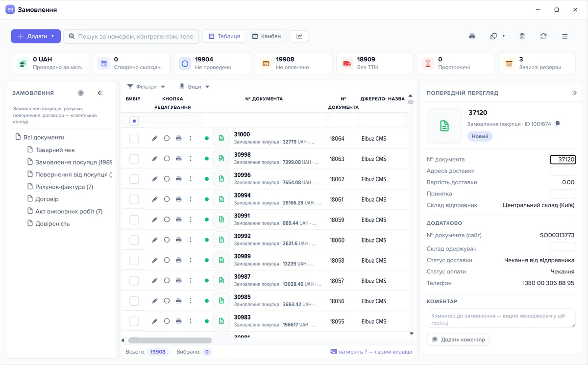Click the table's vertical scrollbar thumb
Screen dimensions: 588x365
[411, 102]
